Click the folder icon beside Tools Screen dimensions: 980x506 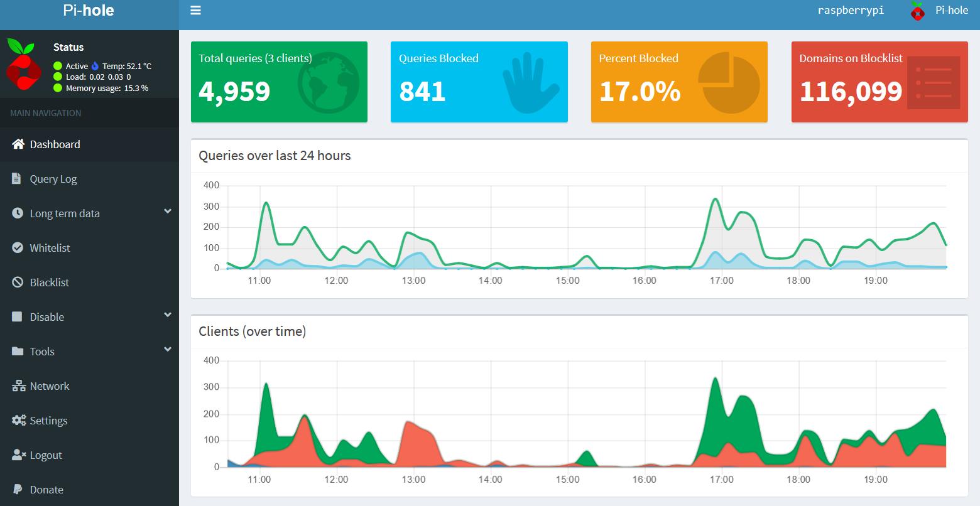pos(18,351)
